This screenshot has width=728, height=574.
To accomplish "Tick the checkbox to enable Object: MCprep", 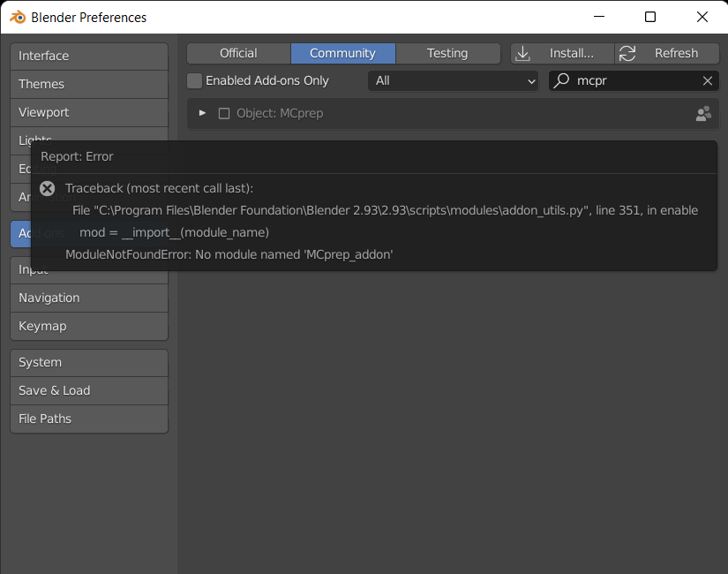I will pyautogui.click(x=224, y=113).
